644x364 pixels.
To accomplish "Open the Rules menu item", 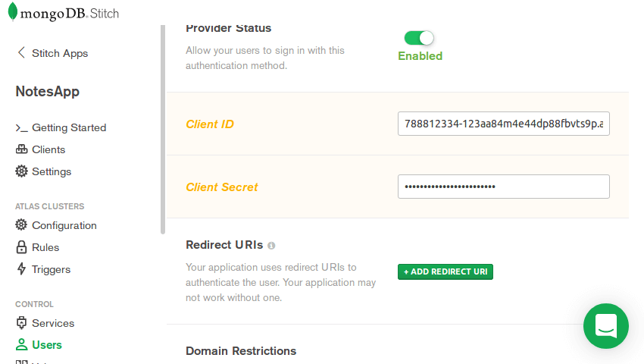I will (45, 247).
